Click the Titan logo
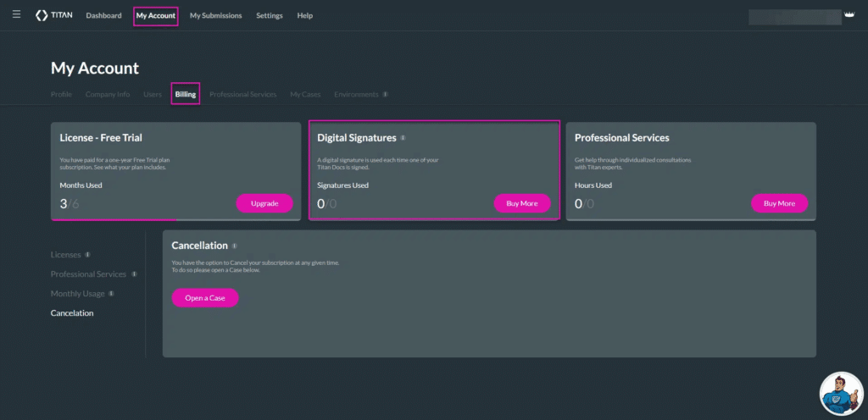Viewport: 868px width, 420px height. click(54, 15)
